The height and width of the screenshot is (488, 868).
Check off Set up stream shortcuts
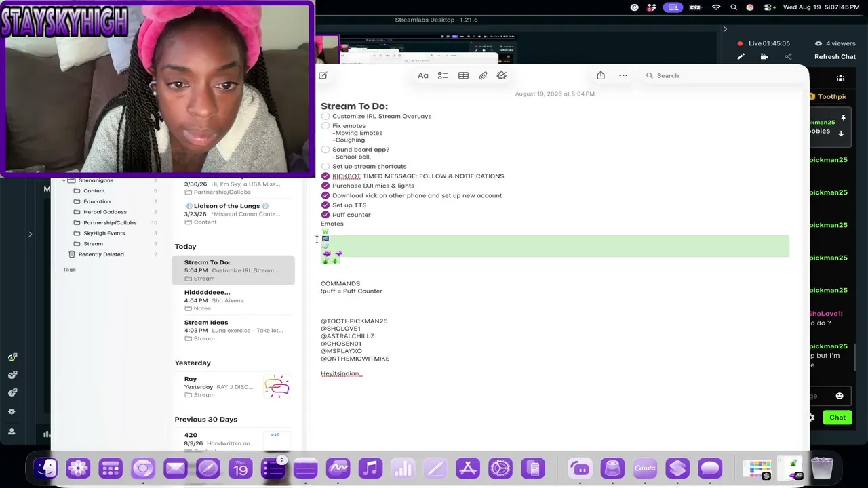[325, 166]
